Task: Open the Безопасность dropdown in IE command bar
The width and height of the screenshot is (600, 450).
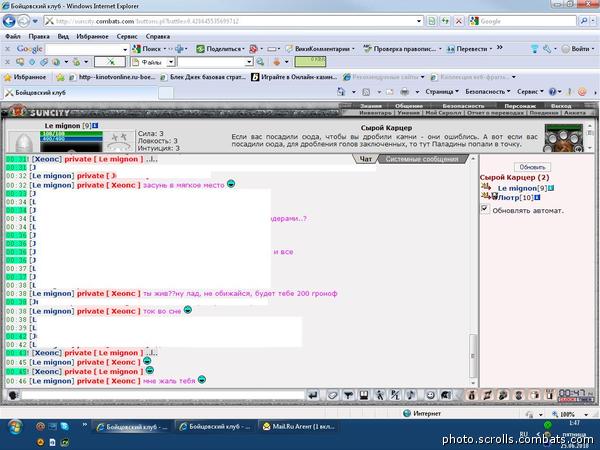Action: point(488,92)
